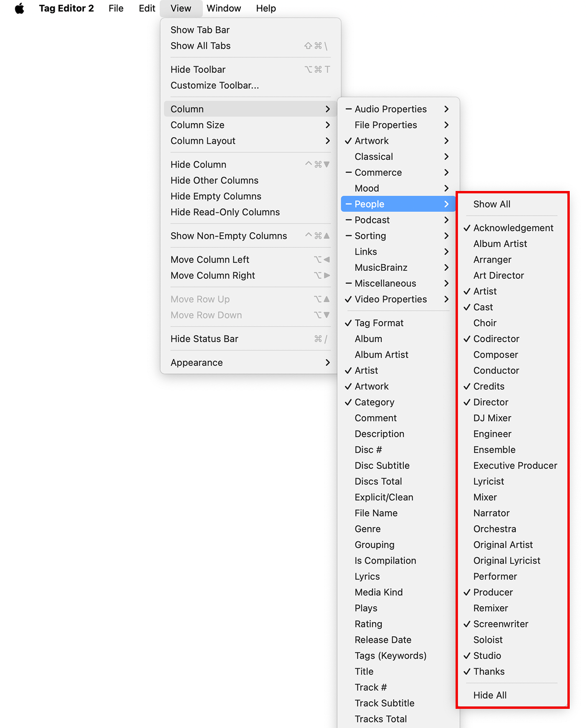Choose Show Non-Empty Columns
This screenshot has width=587, height=728.
[250, 236]
